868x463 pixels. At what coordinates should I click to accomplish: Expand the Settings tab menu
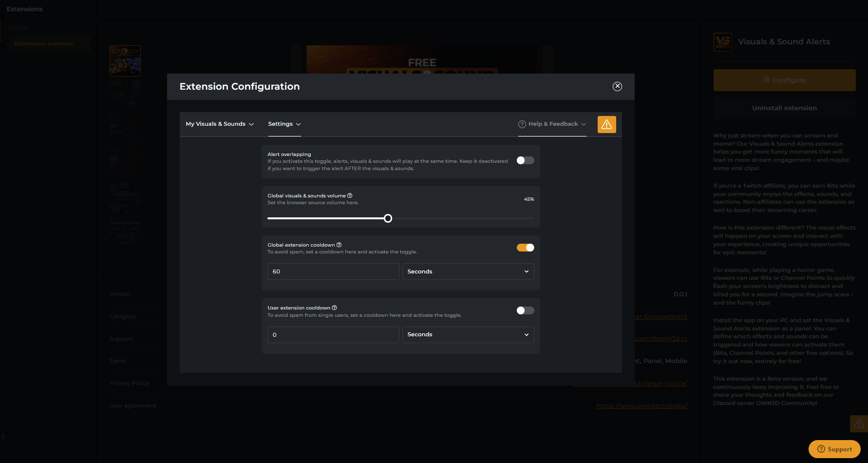click(x=284, y=124)
